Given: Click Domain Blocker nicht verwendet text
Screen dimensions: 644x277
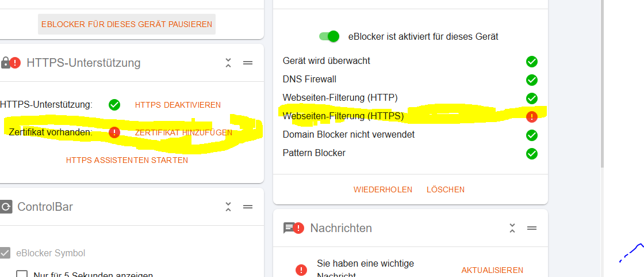Looking at the screenshot, I should (348, 134).
